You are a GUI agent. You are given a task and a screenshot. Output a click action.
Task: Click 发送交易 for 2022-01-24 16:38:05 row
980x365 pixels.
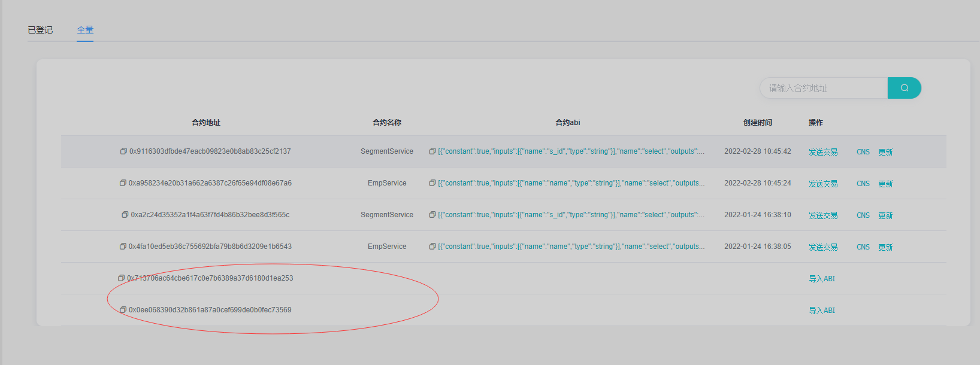tap(823, 247)
